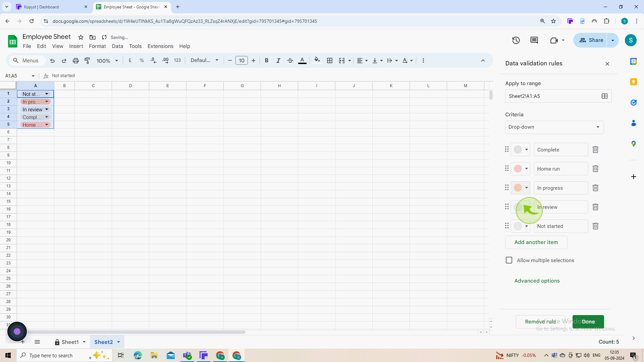Open fill color picker

317,61
